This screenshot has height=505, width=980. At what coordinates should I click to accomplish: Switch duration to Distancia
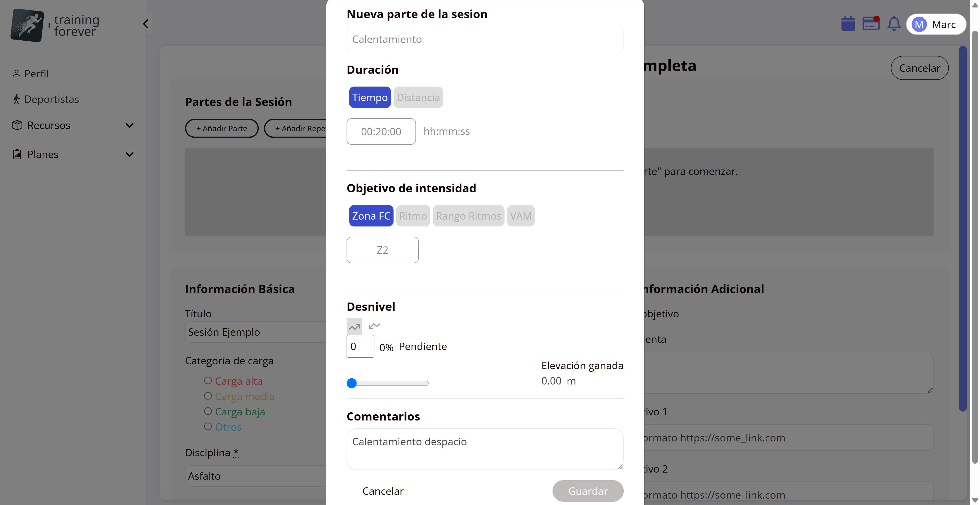(418, 98)
